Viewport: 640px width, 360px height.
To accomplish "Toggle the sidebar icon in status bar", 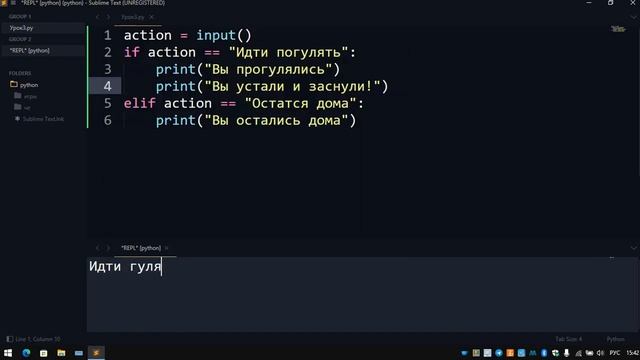I will tap(9, 339).
